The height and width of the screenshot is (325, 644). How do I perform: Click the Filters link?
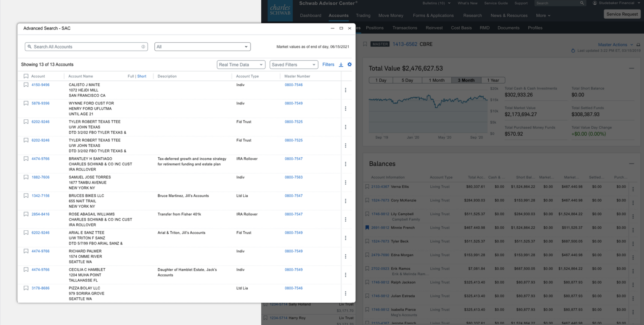[328, 64]
